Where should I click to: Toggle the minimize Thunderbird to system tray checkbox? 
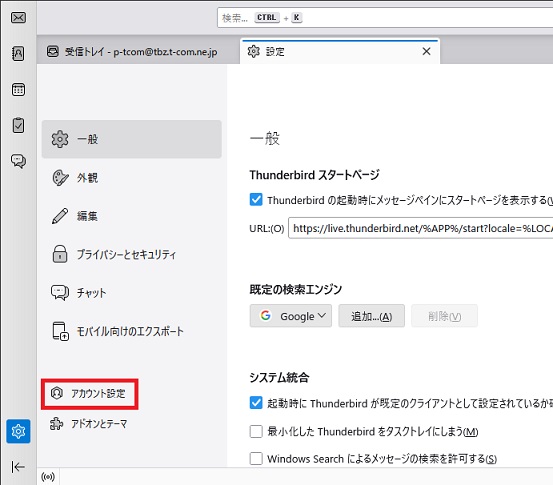(256, 431)
